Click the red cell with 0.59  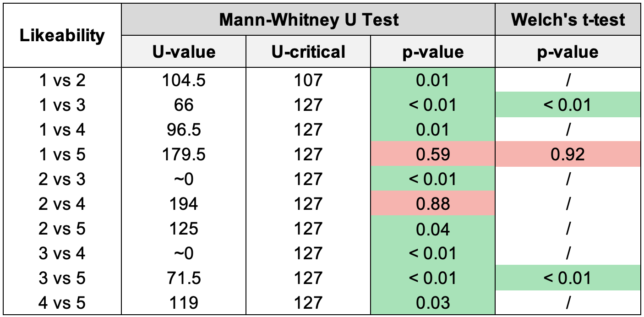pyautogui.click(x=433, y=154)
